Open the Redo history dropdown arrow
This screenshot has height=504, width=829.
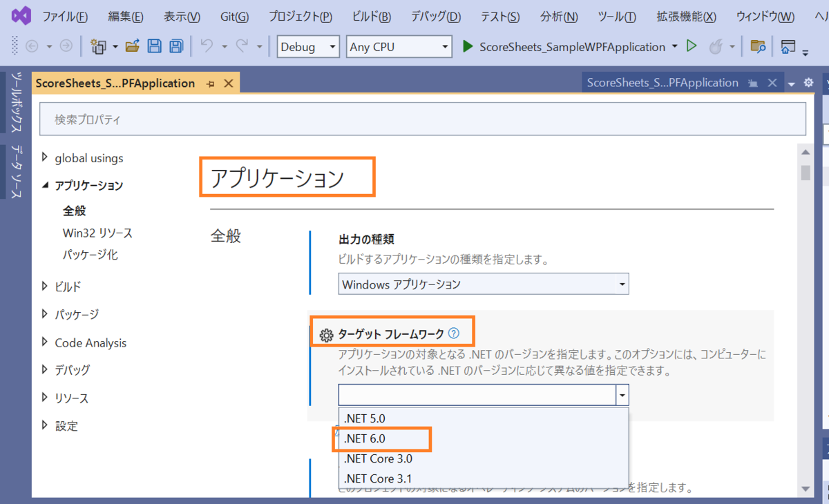[x=260, y=46]
